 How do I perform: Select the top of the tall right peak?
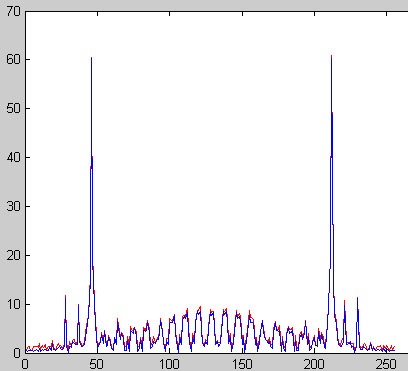[x=331, y=56]
